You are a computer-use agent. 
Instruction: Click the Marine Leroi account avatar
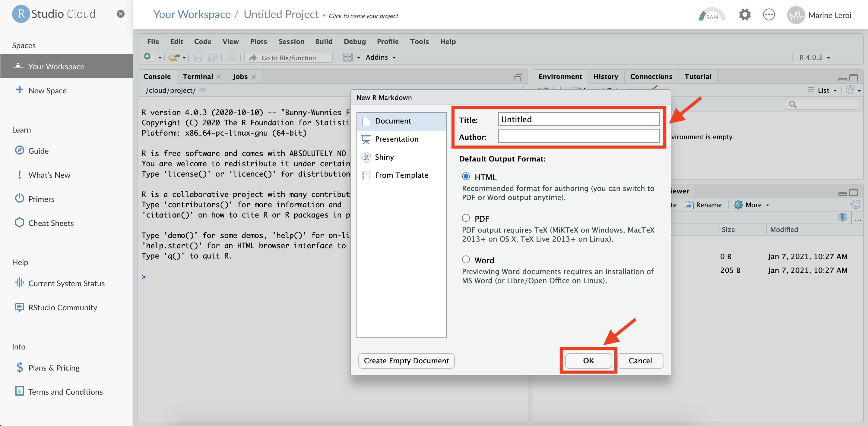coord(796,15)
